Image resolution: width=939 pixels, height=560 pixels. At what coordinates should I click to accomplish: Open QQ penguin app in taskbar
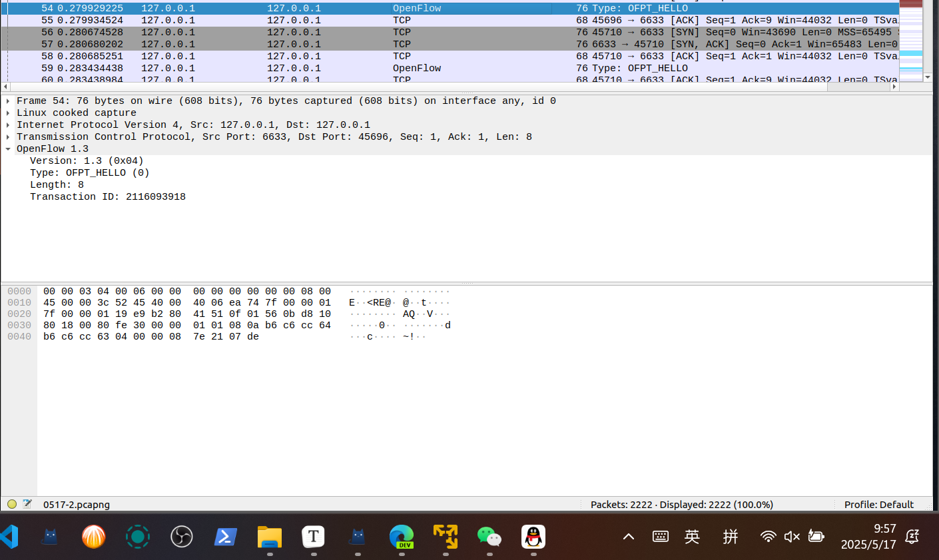(x=533, y=537)
